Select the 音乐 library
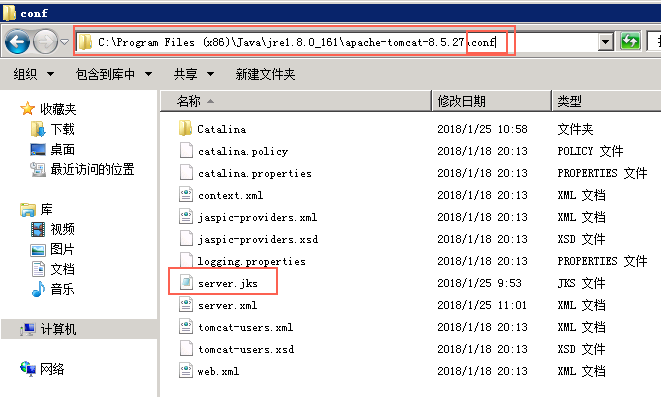Image resolution: width=661 pixels, height=397 pixels. click(x=62, y=289)
